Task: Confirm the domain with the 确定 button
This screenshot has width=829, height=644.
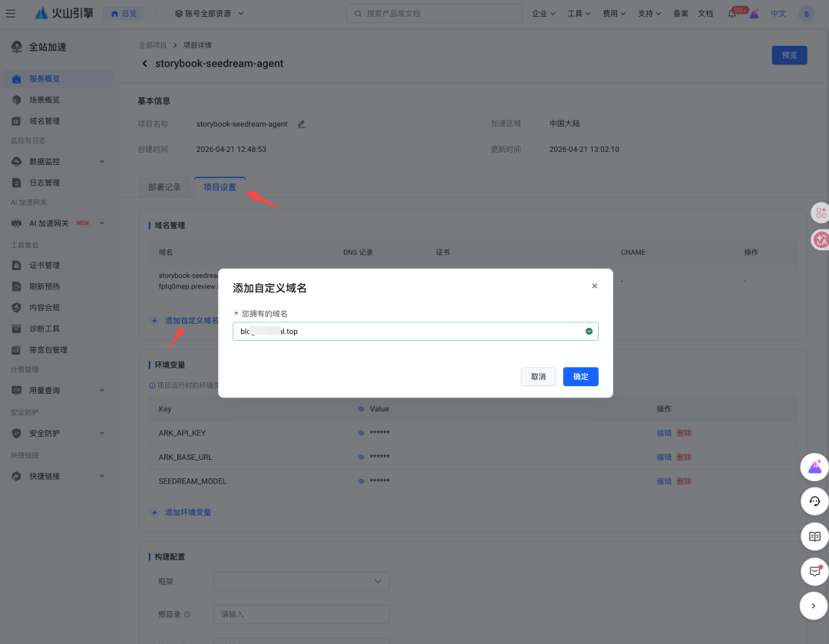Action: pyautogui.click(x=580, y=376)
